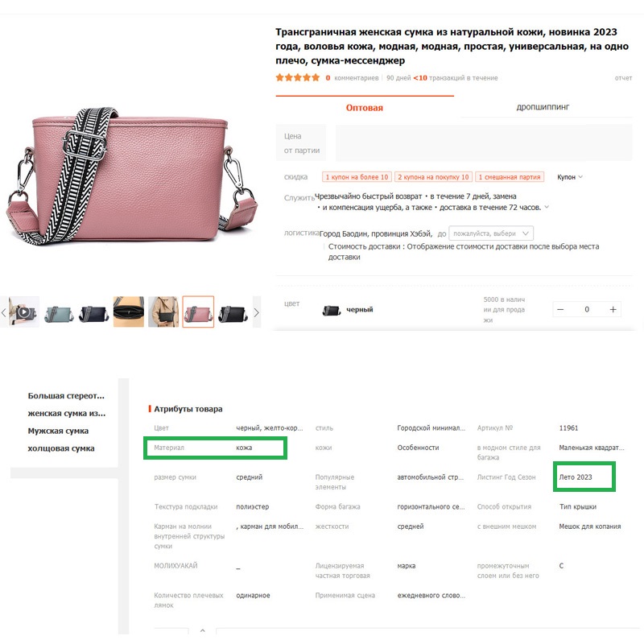The image size is (644, 644).
Task: Open the woman wearing bag thumbnail
Action: 163,312
